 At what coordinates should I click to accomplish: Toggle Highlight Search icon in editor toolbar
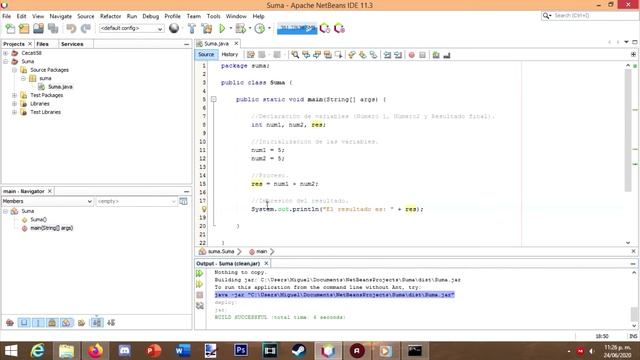tap(327, 55)
